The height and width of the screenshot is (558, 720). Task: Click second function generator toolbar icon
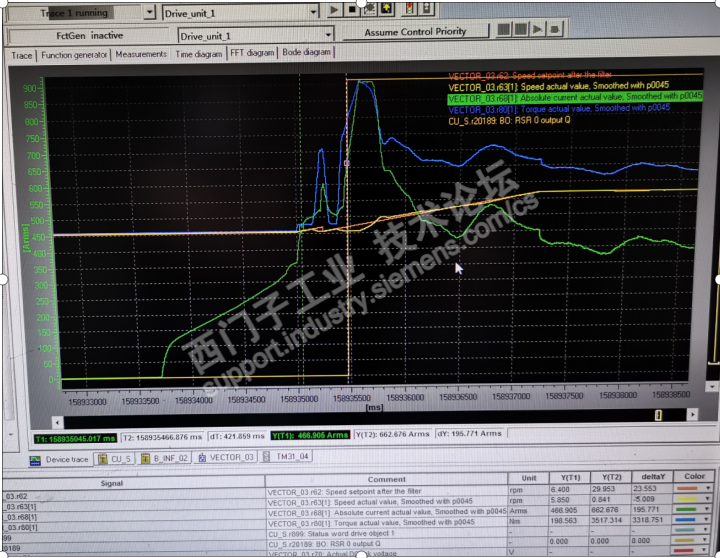tap(520, 30)
